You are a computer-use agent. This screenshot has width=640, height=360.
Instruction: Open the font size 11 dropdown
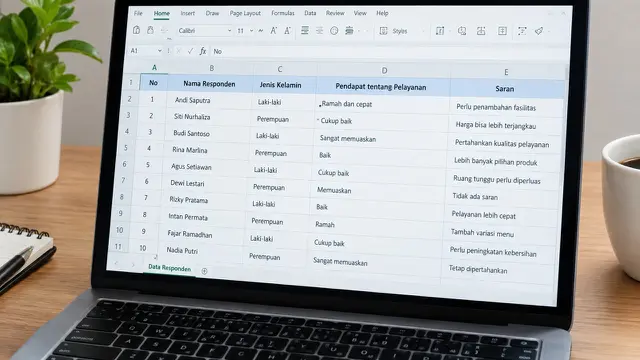pos(251,31)
